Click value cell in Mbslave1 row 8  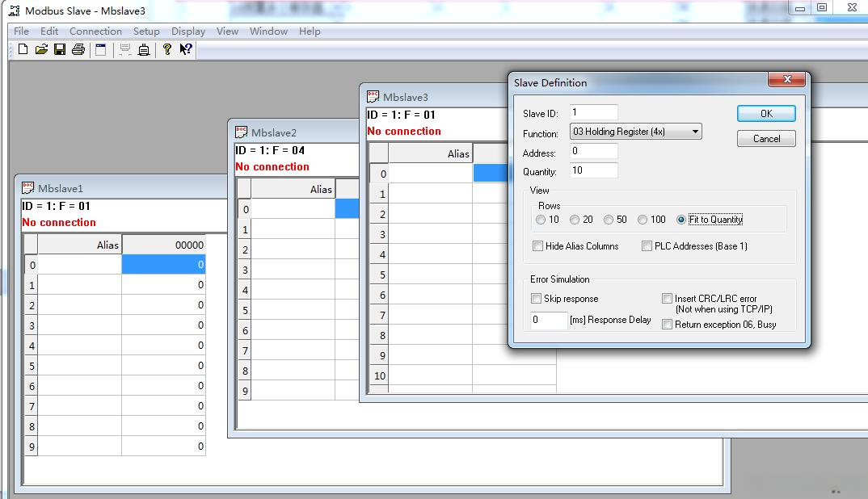[x=163, y=426]
